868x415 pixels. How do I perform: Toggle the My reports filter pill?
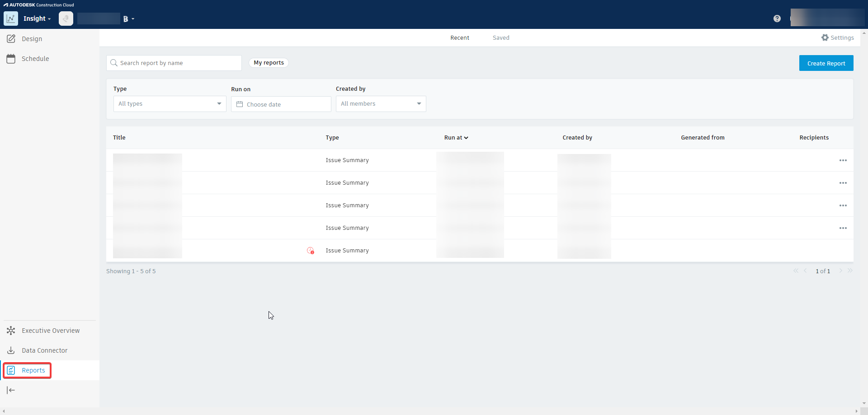tap(269, 63)
